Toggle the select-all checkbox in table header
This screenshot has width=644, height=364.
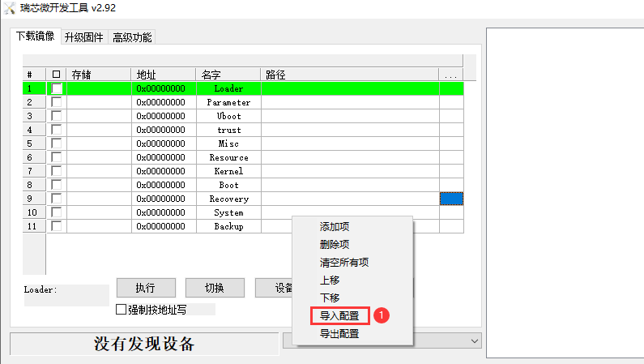click(56, 75)
